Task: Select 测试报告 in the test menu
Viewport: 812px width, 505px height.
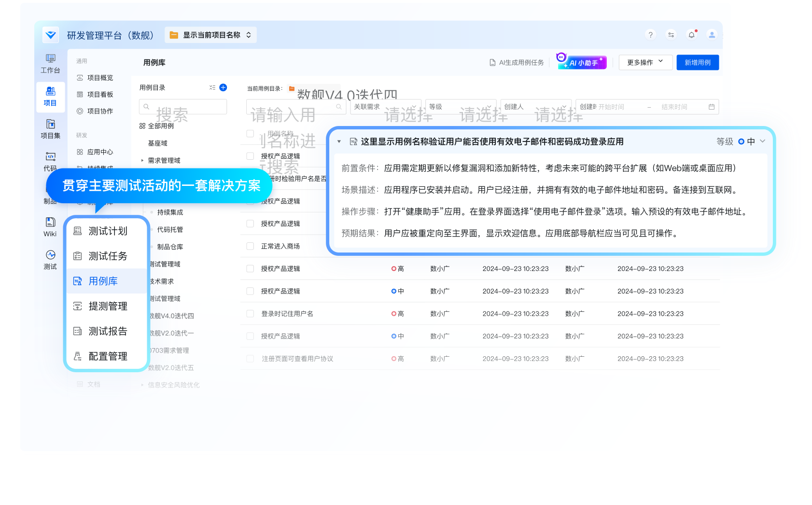Action: point(108,331)
